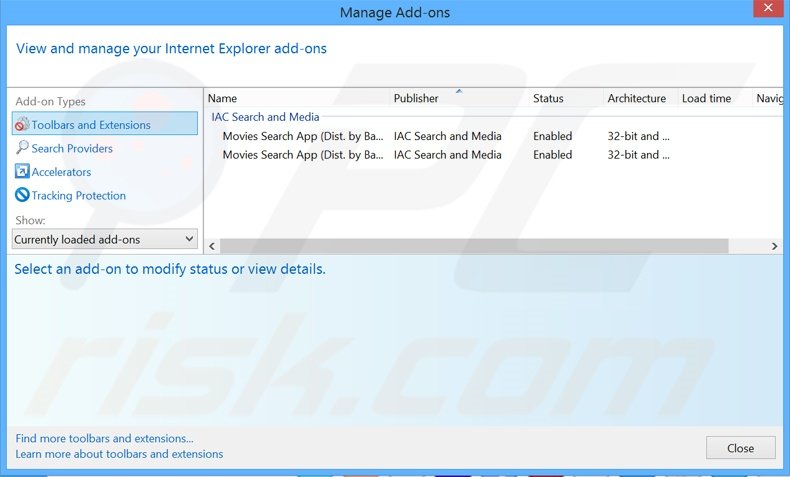Screen dimensions: 790x477
Task: Select the second Movies Search App entry
Action: coord(302,155)
